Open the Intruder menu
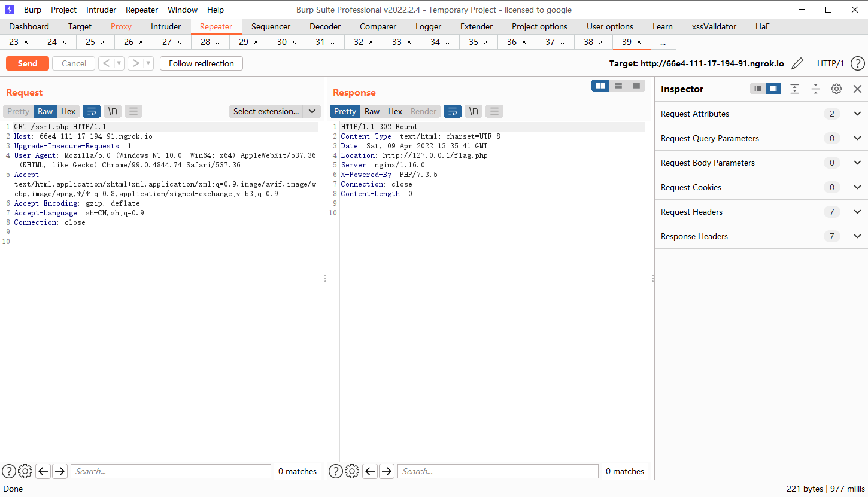This screenshot has height=497, width=868. pyautogui.click(x=101, y=10)
